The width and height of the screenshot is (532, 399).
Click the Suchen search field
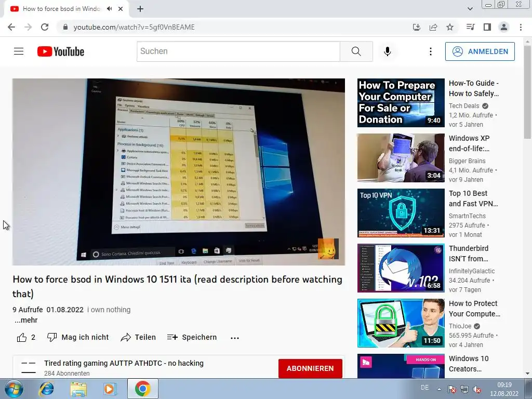(238, 51)
